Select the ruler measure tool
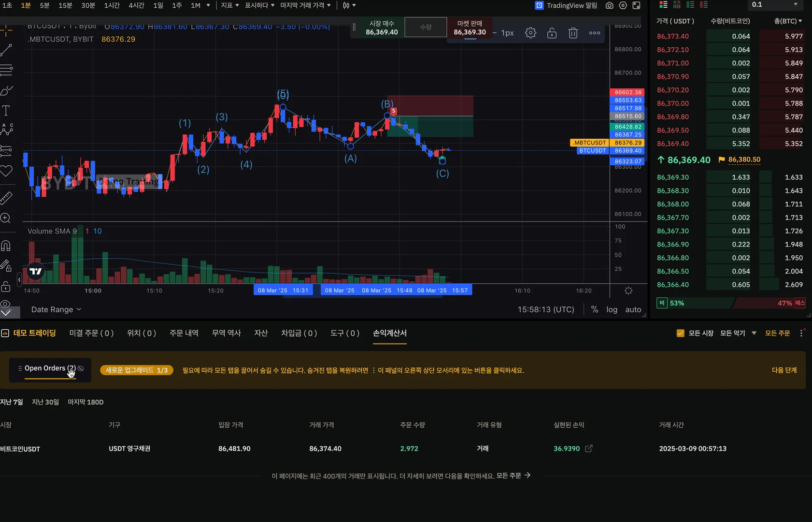812x522 pixels. (6, 198)
